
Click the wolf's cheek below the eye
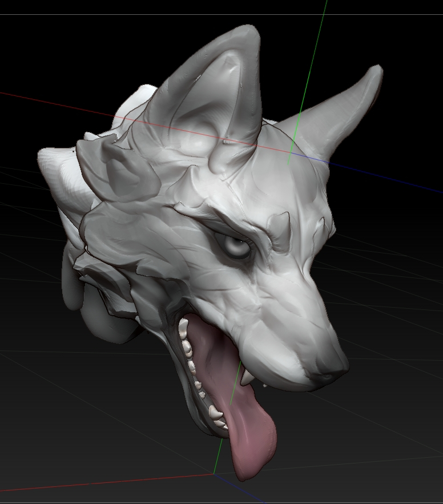pyautogui.click(x=228, y=297)
